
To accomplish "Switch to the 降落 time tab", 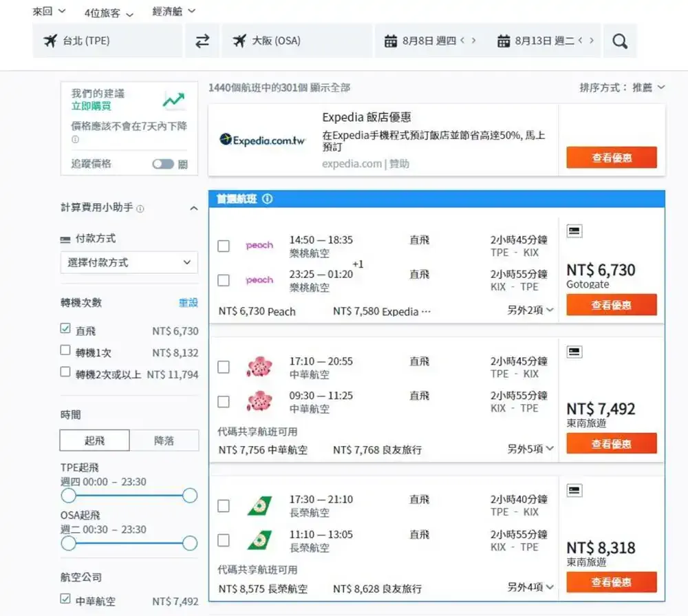I will 164,440.
